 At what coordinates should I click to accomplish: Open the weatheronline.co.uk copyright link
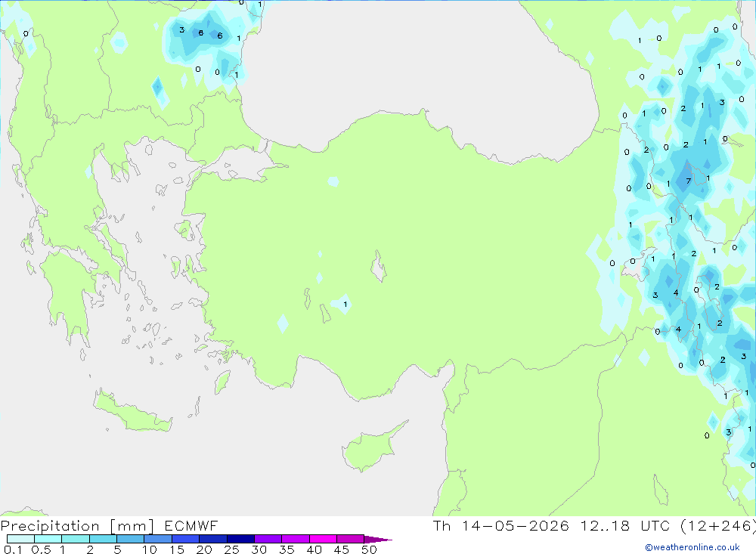[x=692, y=546]
